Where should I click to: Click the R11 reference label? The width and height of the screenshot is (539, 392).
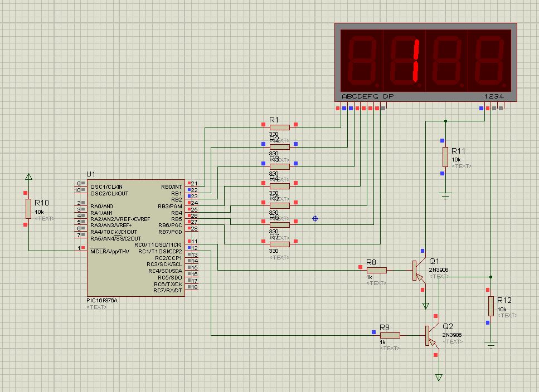[x=459, y=151]
